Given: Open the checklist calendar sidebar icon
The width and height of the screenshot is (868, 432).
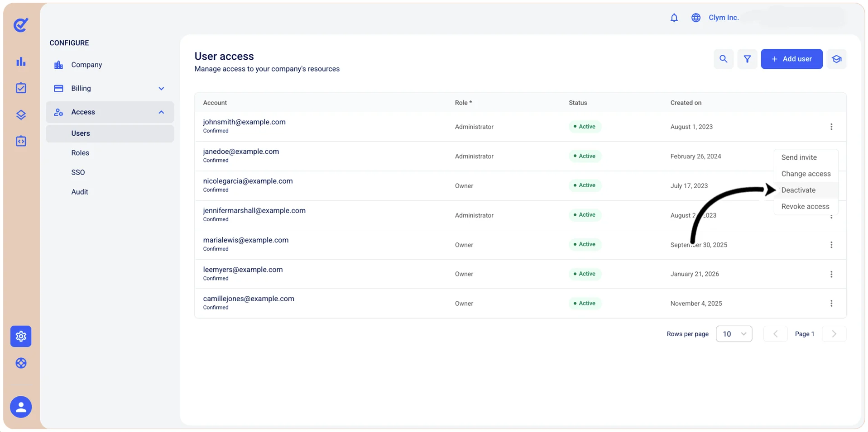Looking at the screenshot, I should [x=21, y=88].
